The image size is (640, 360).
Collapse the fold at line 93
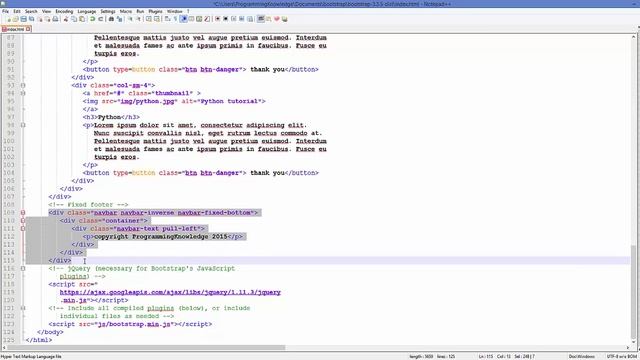[x=23, y=85]
